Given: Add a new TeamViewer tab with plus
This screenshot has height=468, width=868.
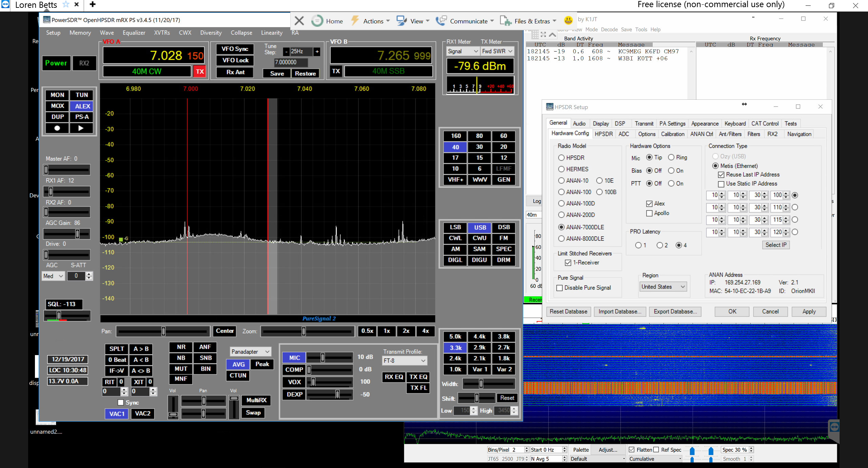Looking at the screenshot, I should click(x=93, y=4).
